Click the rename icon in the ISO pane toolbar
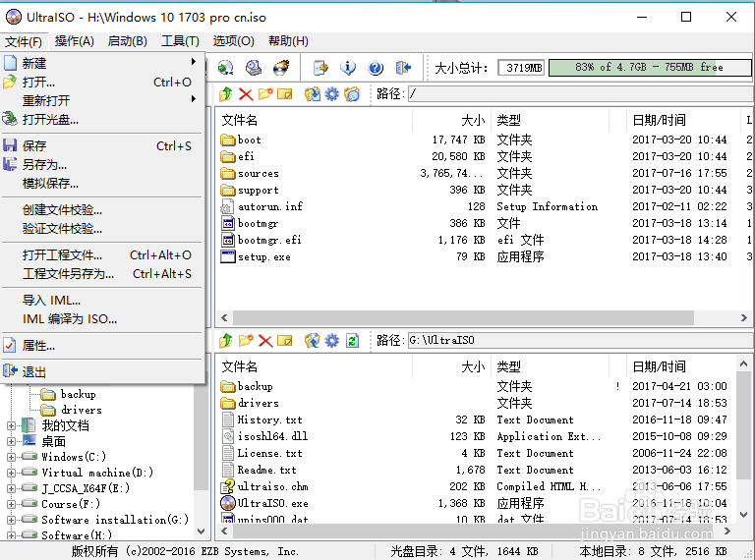This screenshot has height=560, width=755. click(x=284, y=93)
